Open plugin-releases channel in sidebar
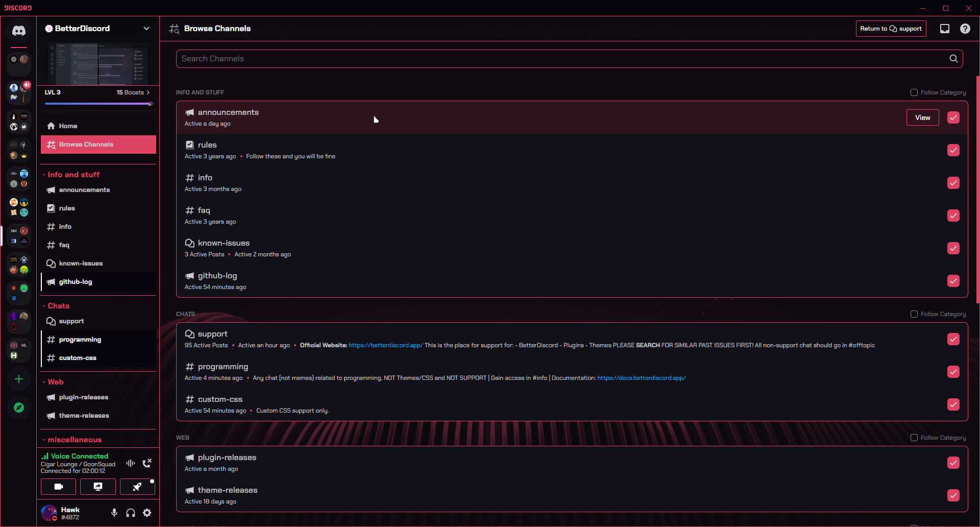Screen dimensions: 980x527 pyautogui.click(x=99, y=397)
